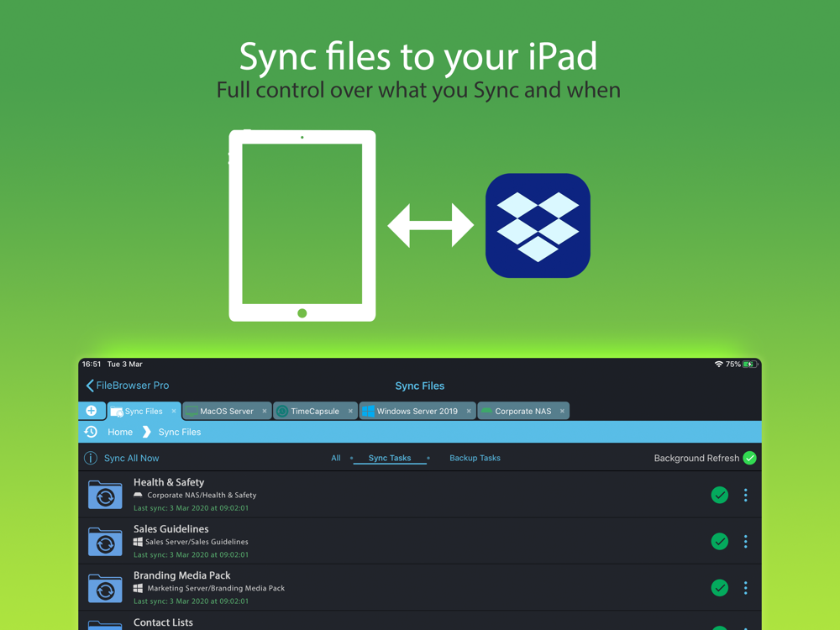Toggle Sales Guidelines sync status checkmark

click(x=720, y=542)
